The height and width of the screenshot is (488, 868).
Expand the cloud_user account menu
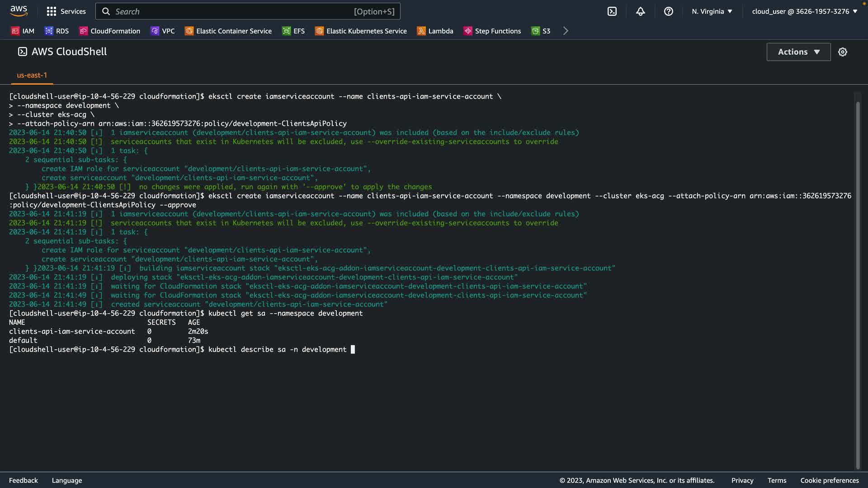click(x=804, y=11)
